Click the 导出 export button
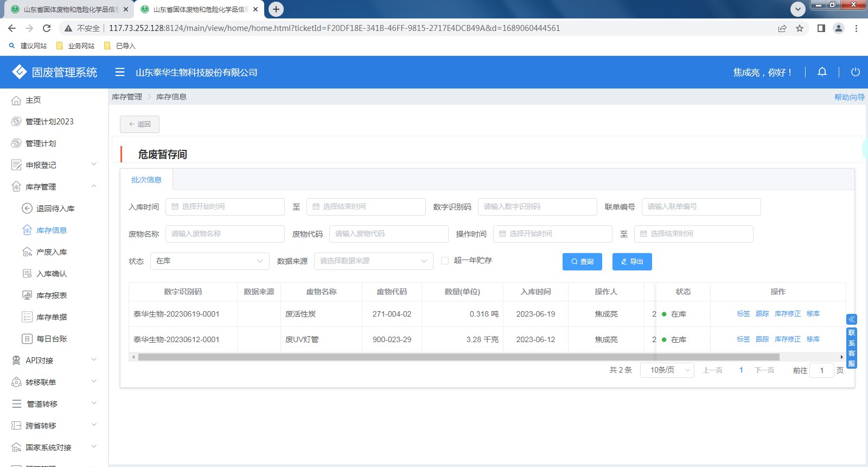 pos(632,262)
